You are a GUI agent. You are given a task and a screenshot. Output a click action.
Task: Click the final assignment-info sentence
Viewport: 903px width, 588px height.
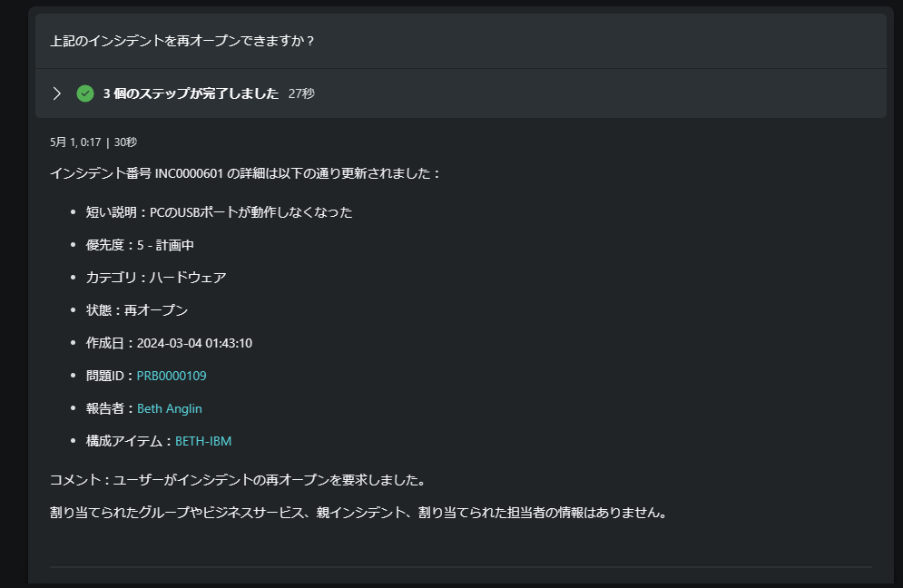click(359, 513)
